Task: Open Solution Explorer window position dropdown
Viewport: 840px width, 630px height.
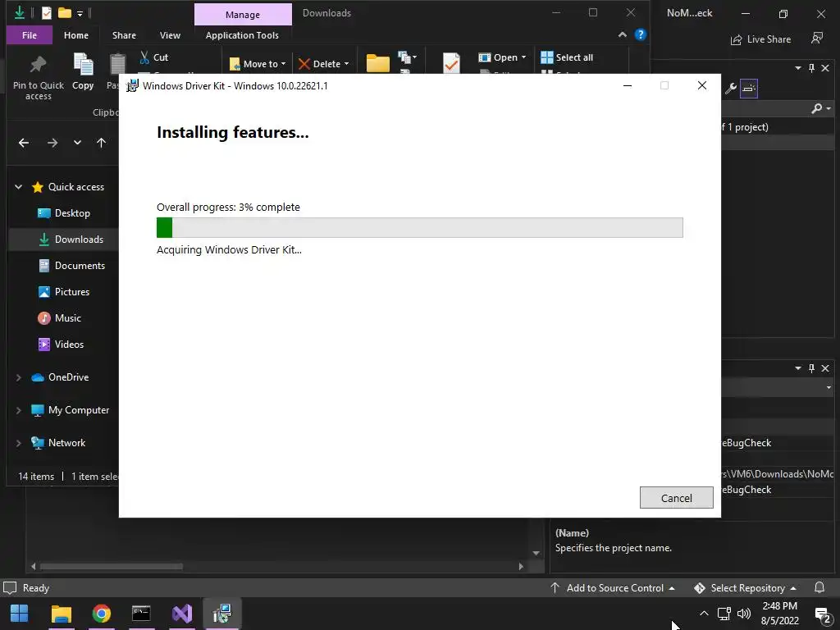Action: [797, 68]
